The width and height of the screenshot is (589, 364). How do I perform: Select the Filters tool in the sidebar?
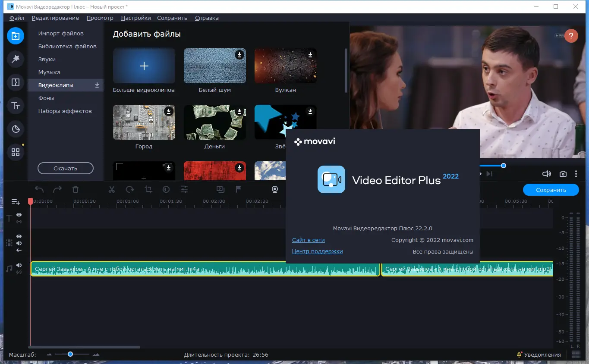[16, 59]
